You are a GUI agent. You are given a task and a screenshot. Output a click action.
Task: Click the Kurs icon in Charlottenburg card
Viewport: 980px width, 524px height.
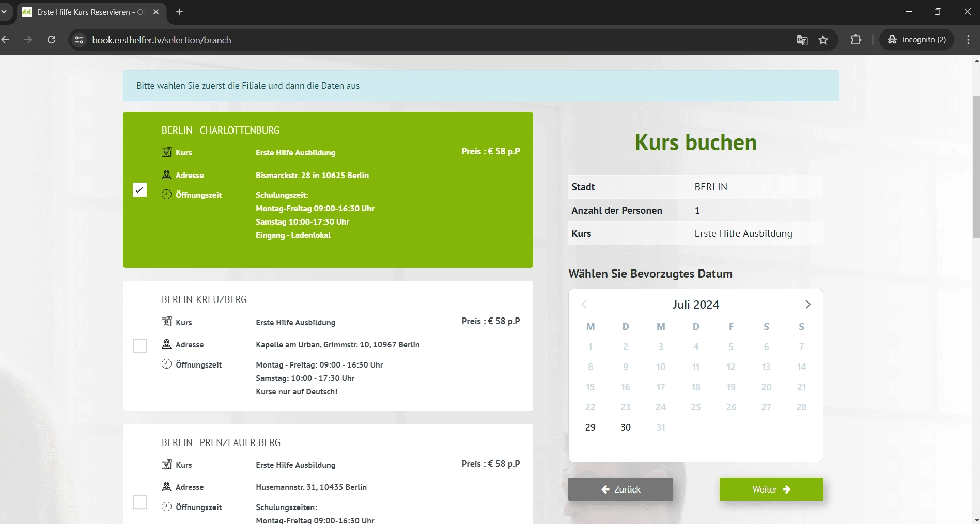click(x=166, y=152)
